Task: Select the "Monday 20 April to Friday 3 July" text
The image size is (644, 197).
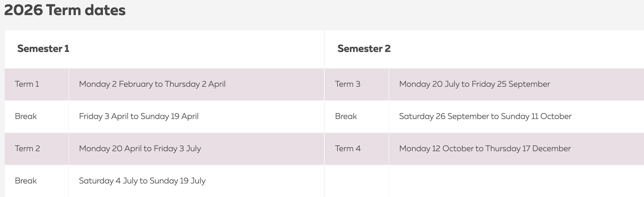Action: point(140,149)
